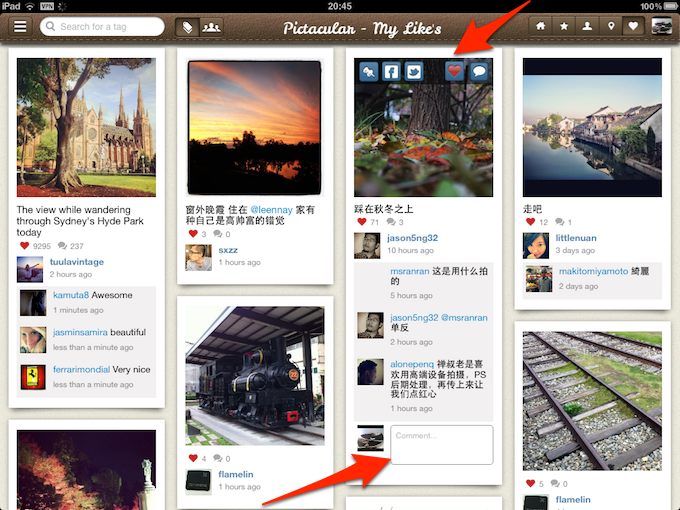
Task: Tap alonepeng avatar picture
Action: [370, 372]
